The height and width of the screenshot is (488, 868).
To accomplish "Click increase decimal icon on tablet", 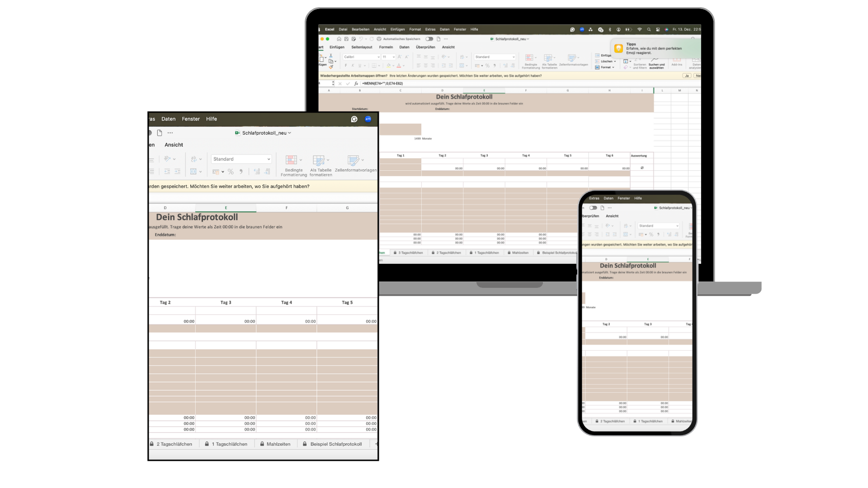I will tap(257, 172).
